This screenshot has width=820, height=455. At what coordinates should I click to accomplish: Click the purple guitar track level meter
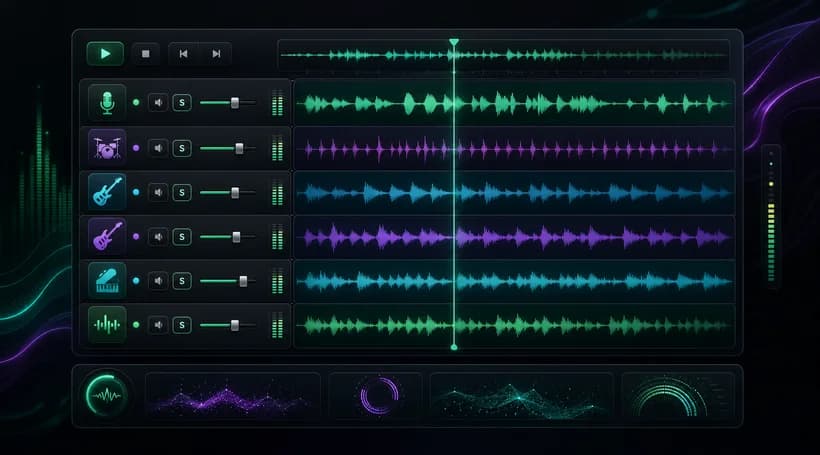point(277,237)
